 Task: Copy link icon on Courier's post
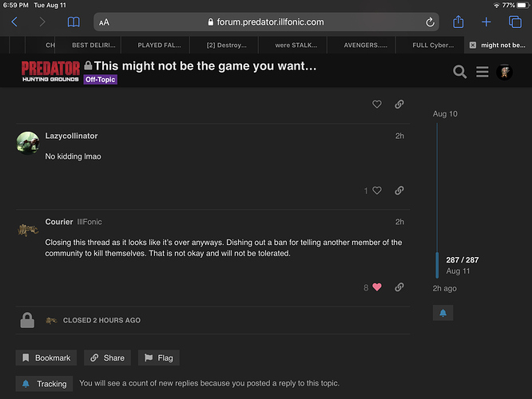[399, 287]
